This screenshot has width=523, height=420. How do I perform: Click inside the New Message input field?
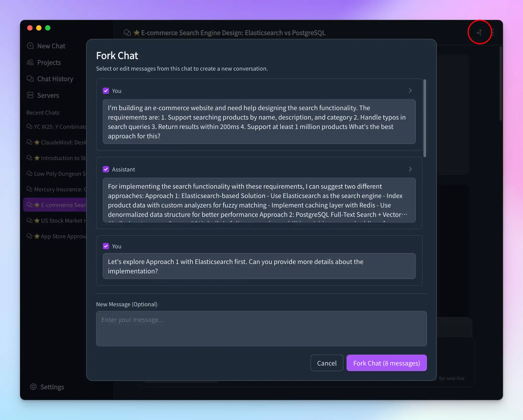point(261,329)
